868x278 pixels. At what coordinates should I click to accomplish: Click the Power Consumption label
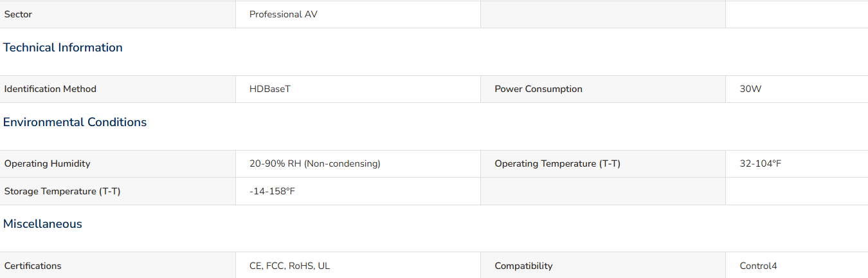[x=538, y=89]
